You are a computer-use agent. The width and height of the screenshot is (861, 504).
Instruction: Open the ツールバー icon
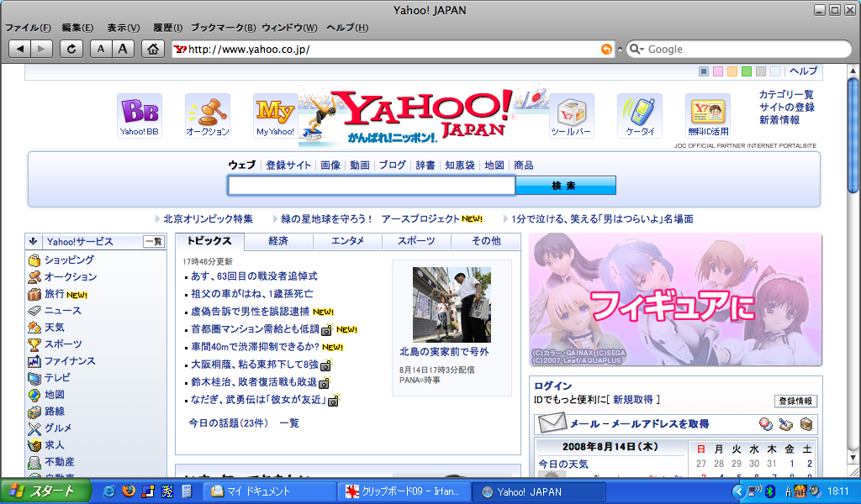coord(571,116)
